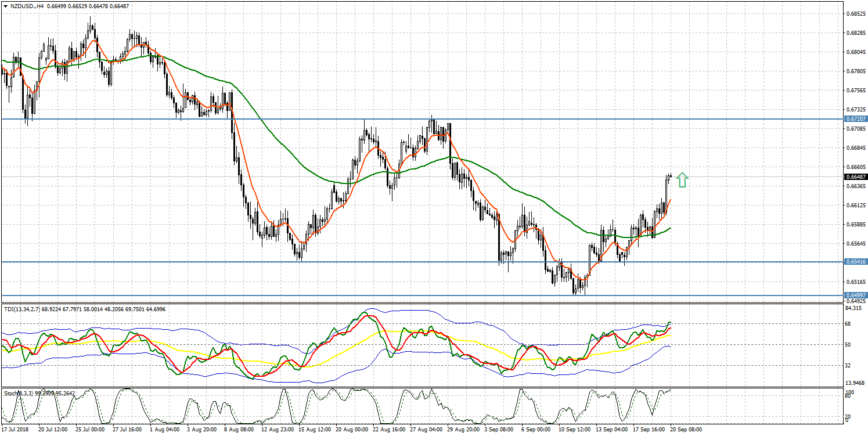
Task: Click the one-click trading triangle beside NZDUSD
Action: click(5, 6)
